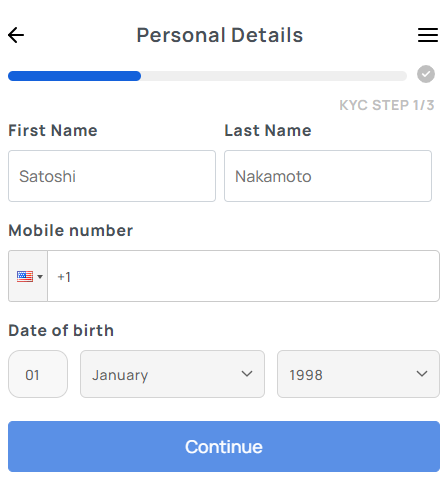This screenshot has width=448, height=486.
Task: Click the Mobile number label
Action: point(71,231)
